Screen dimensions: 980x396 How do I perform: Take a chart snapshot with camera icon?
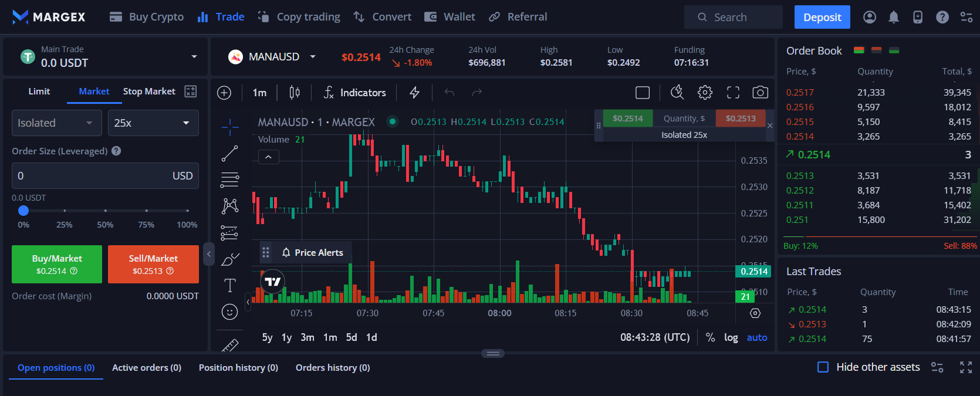point(760,92)
